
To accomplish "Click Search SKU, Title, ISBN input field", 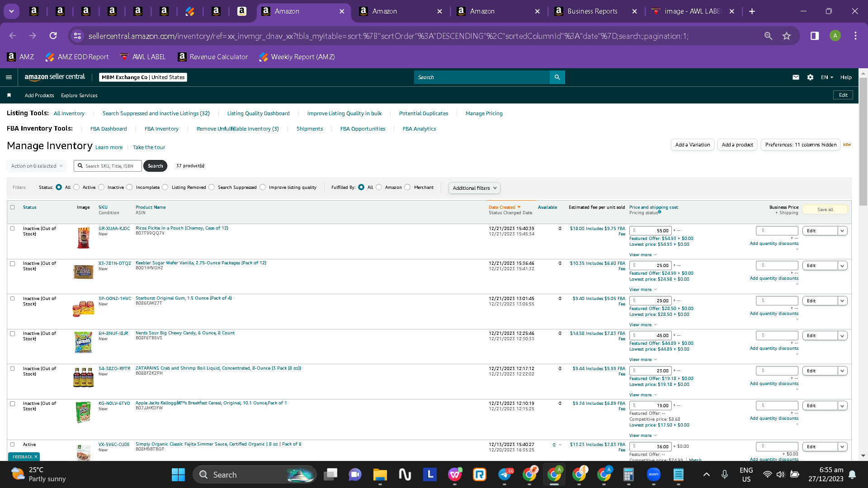I will [108, 166].
